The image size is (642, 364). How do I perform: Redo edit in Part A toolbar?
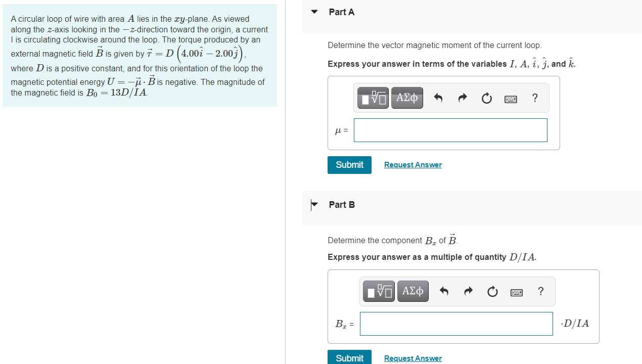point(463,98)
